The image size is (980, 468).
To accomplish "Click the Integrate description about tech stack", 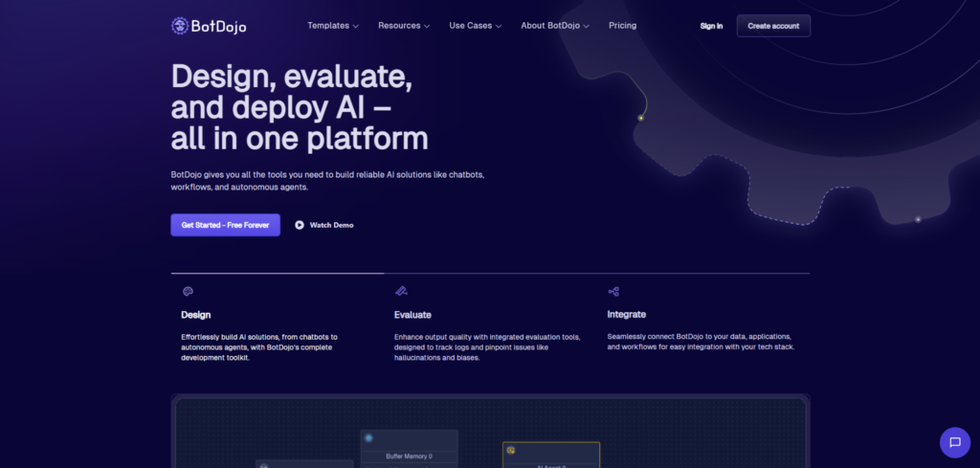I will click(x=701, y=341).
